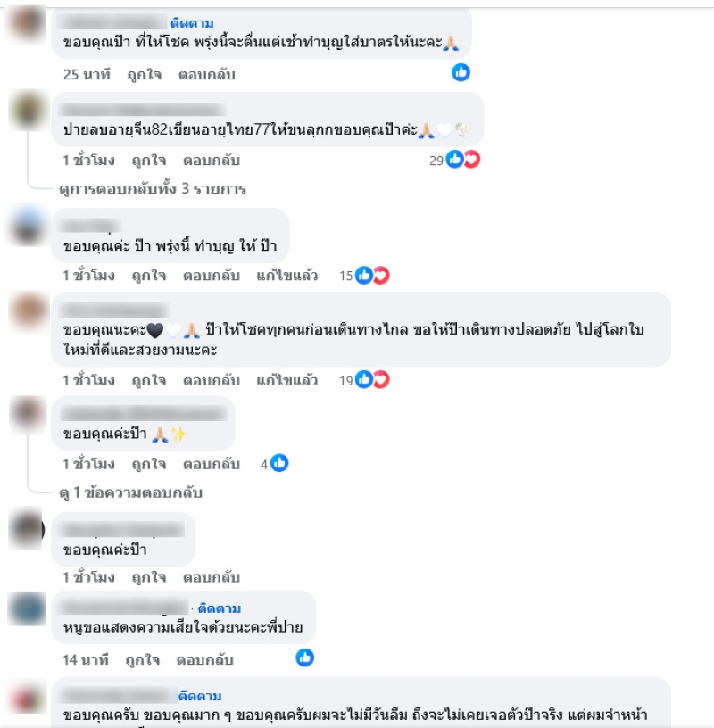Screen dimensions: 714x728
Task: Click ติดตาม on the bottom comment
Action: 200,696
